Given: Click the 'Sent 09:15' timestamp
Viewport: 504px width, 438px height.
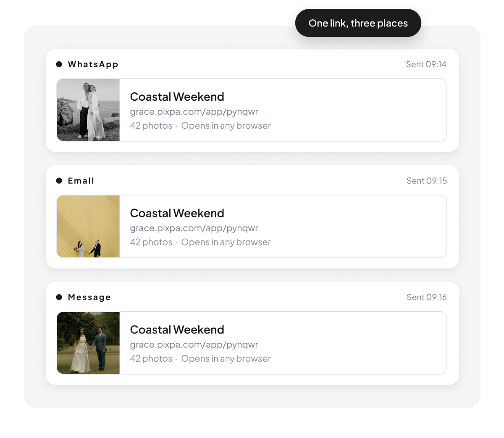Looking at the screenshot, I should click(427, 181).
